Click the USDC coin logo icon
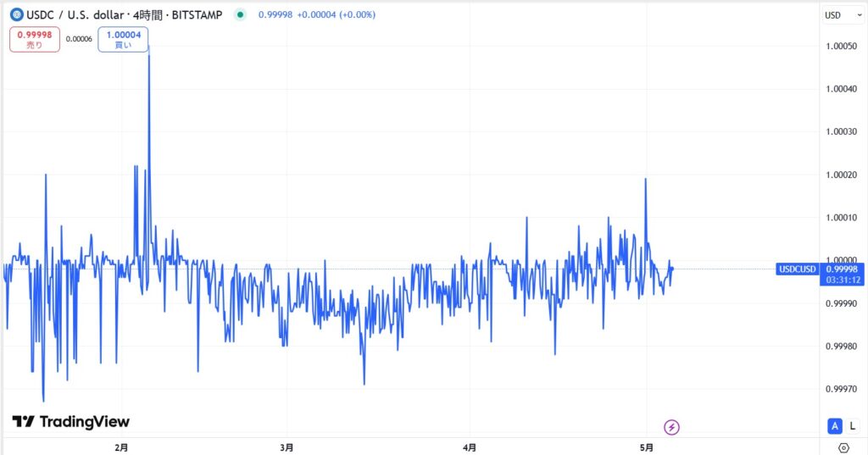 click(17, 15)
